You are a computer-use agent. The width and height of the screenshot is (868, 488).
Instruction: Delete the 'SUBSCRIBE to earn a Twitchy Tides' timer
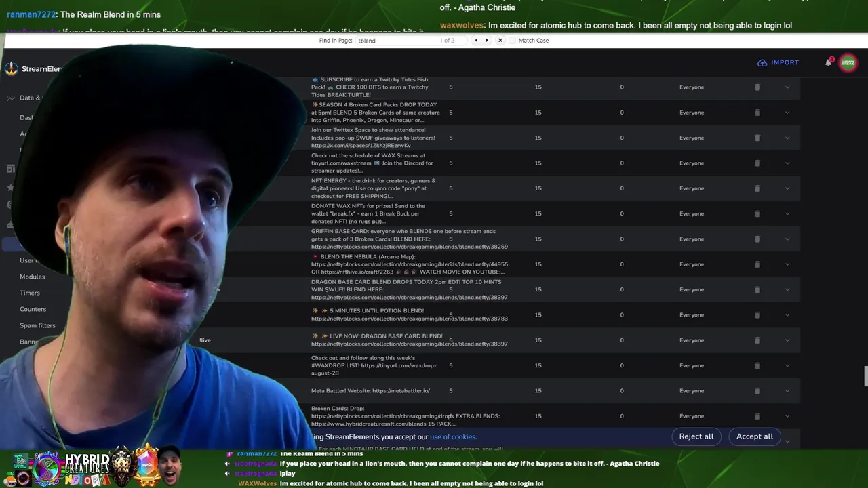(x=757, y=87)
